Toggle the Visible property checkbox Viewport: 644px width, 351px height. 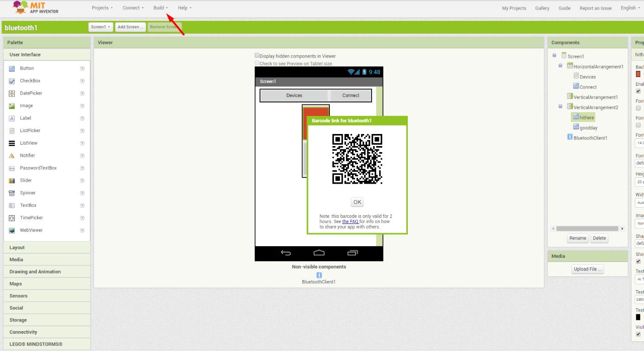point(638,334)
